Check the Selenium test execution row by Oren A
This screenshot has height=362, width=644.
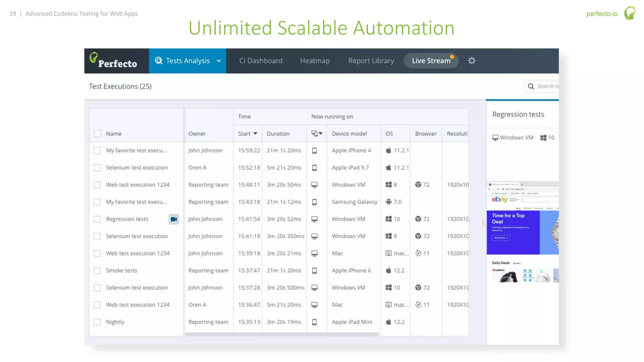(97, 168)
